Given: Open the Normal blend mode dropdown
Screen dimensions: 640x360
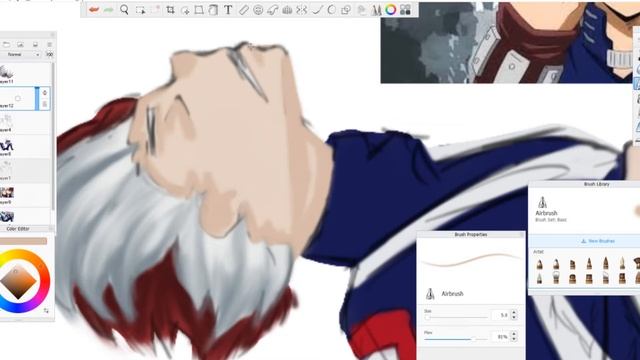Looking at the screenshot, I should tap(20, 54).
